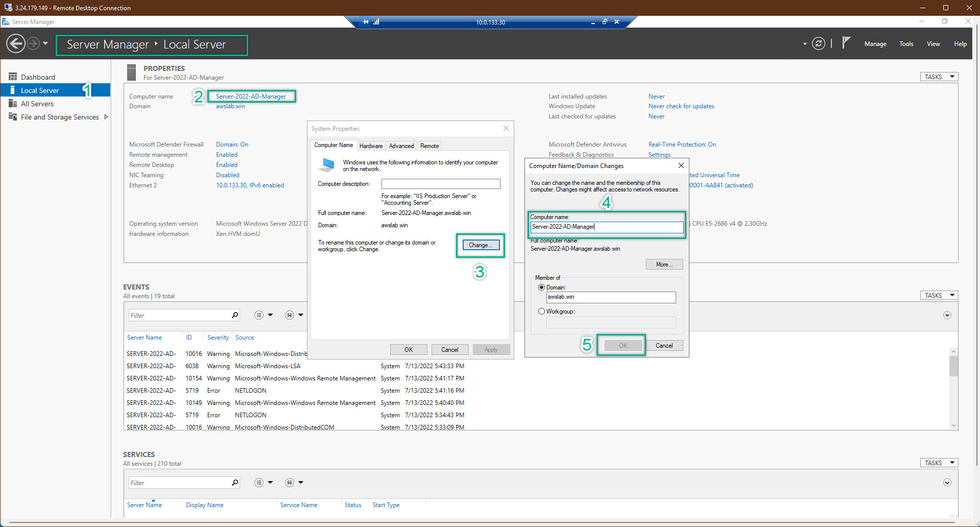
Task: Click the Refresh icon in the header
Action: tap(819, 44)
